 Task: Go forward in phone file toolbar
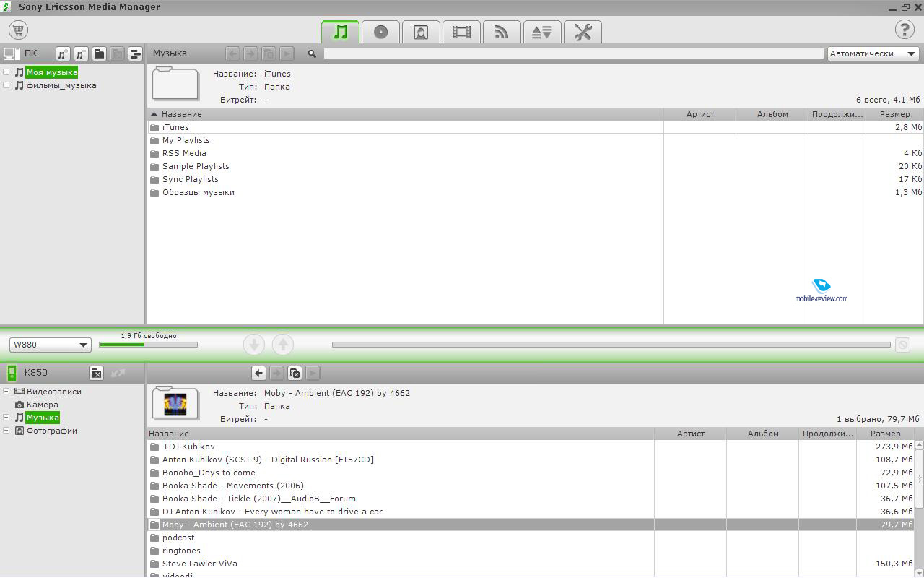click(x=276, y=373)
